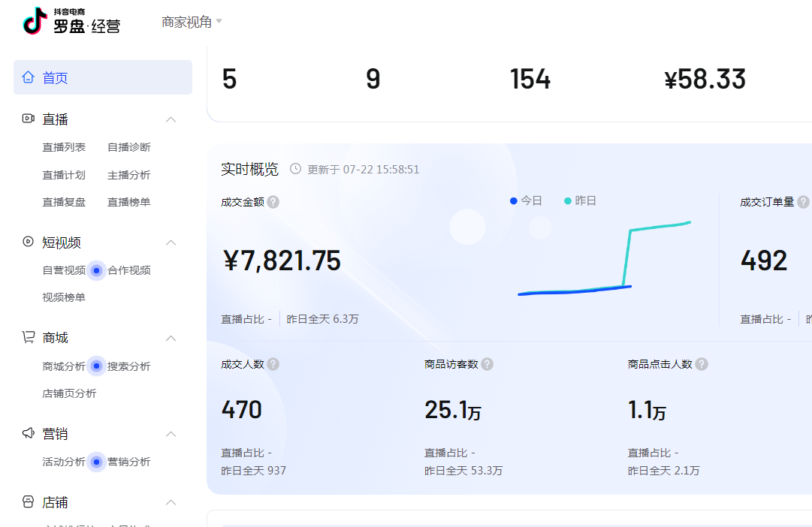This screenshot has width=812, height=527.
Task: Click the 营销 megaphone icon
Action: tap(29, 433)
